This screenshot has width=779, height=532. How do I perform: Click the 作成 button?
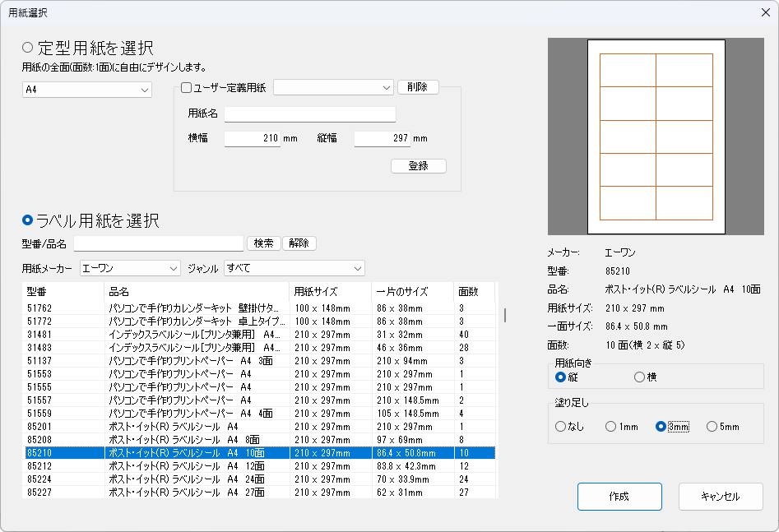point(619,497)
